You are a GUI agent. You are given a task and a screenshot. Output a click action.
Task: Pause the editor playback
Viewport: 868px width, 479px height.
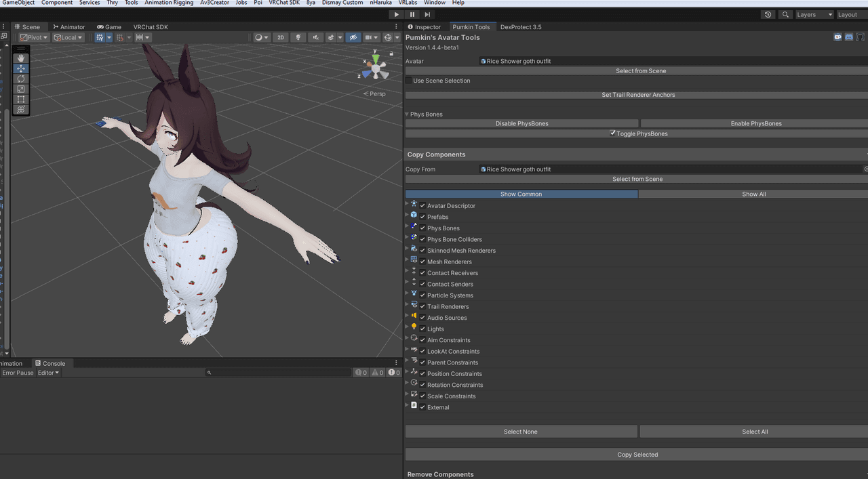(x=412, y=14)
